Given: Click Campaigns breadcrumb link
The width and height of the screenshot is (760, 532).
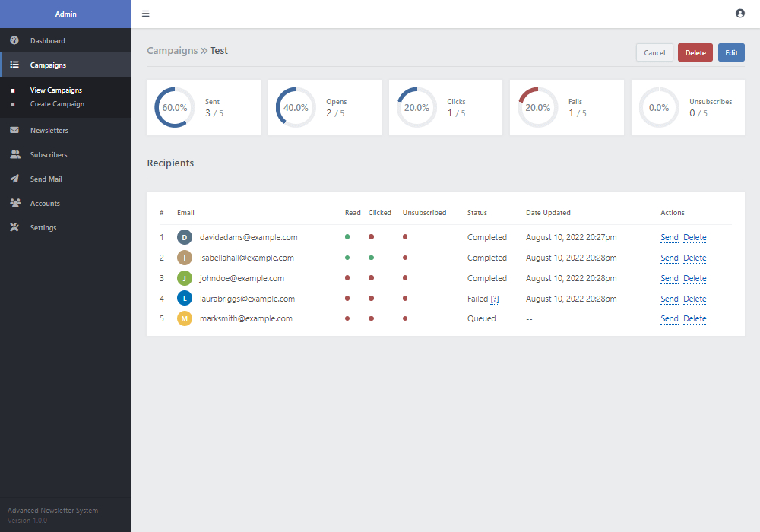Looking at the screenshot, I should 172,51.
